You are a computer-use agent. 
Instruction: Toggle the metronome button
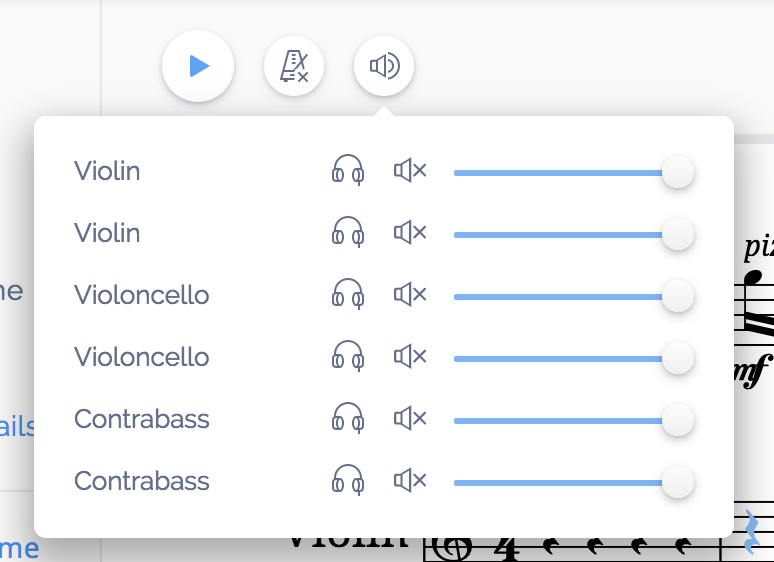pos(294,66)
